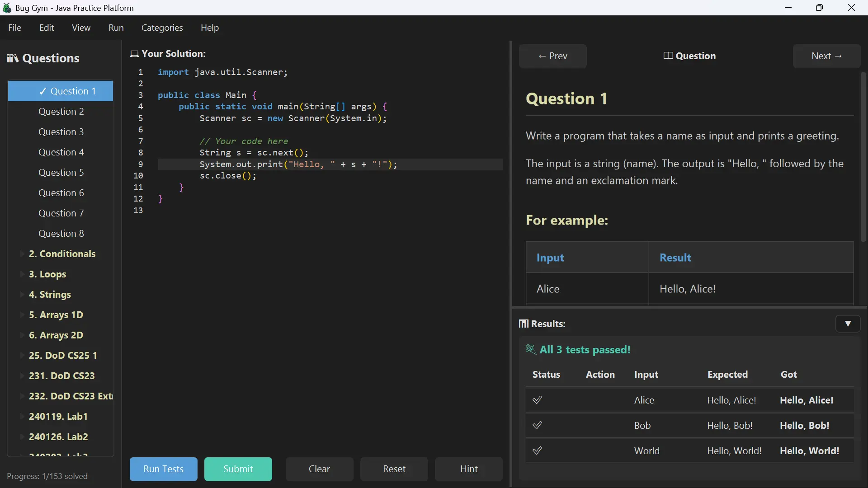
Task: Click the progress indicator showing 1/153 solved
Action: point(47,476)
